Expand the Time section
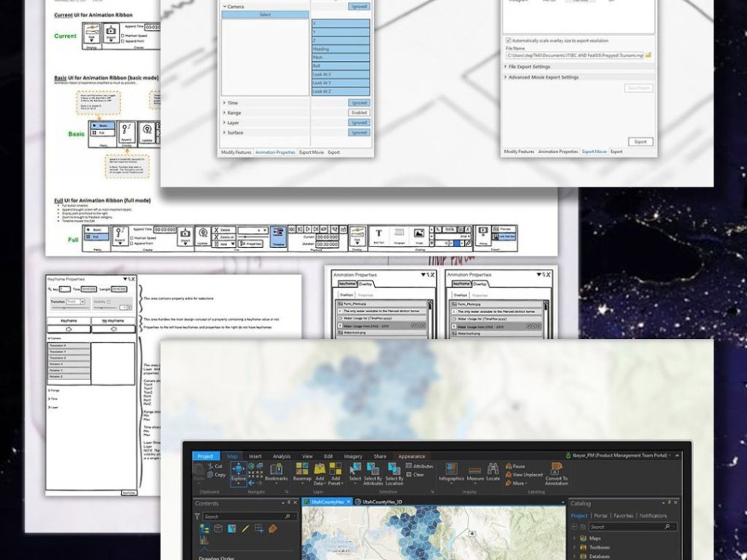Viewport: 747px width, 560px height. click(x=224, y=103)
